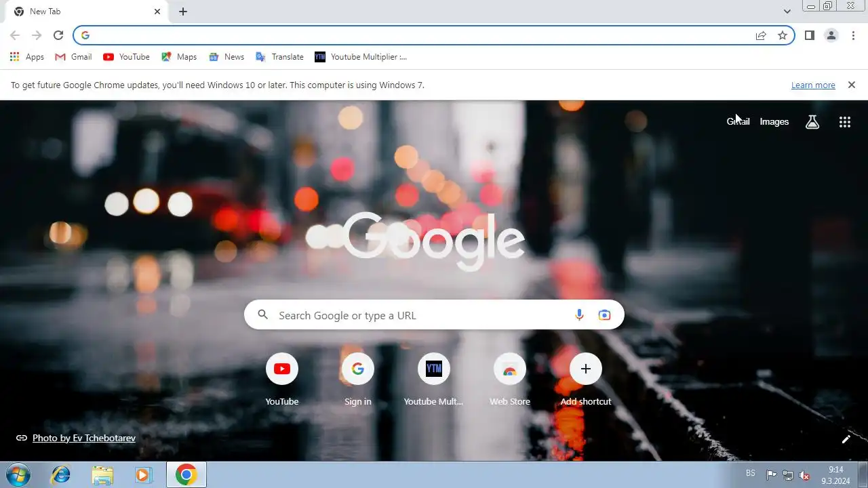The height and width of the screenshot is (488, 868).
Task: Reload the page with the refresh icon
Action: coord(58,35)
